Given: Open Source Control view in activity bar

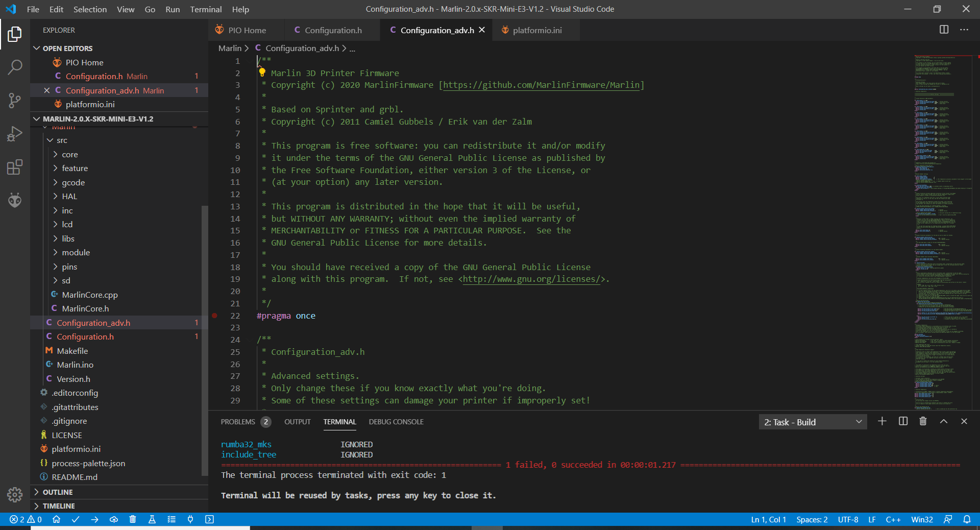Looking at the screenshot, I should click(x=15, y=101).
